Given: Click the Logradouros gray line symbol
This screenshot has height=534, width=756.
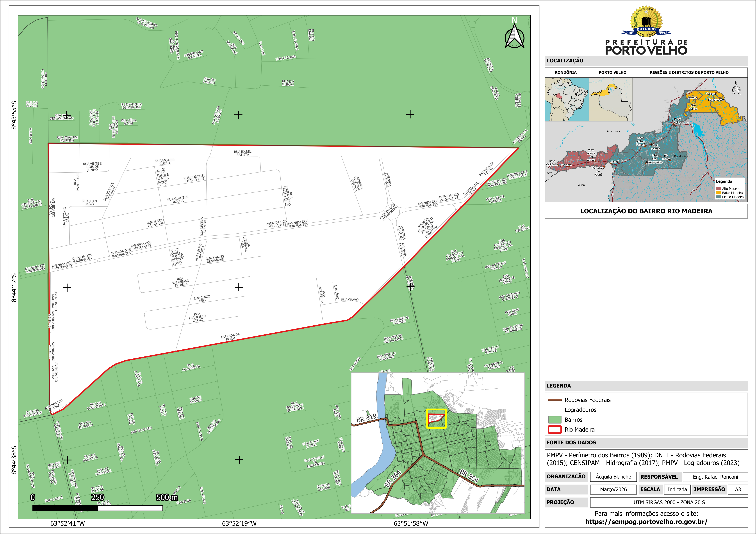Looking at the screenshot, I should tap(555, 410).
